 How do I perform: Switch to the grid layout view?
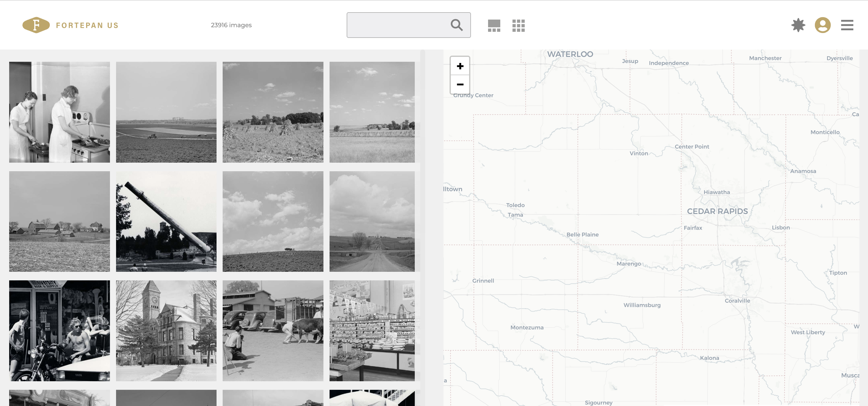click(518, 26)
